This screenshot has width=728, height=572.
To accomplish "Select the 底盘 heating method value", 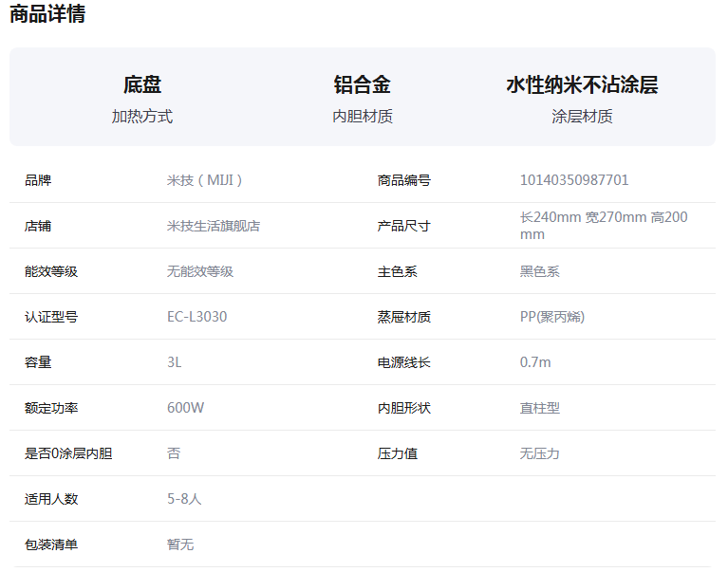I will (x=142, y=84).
